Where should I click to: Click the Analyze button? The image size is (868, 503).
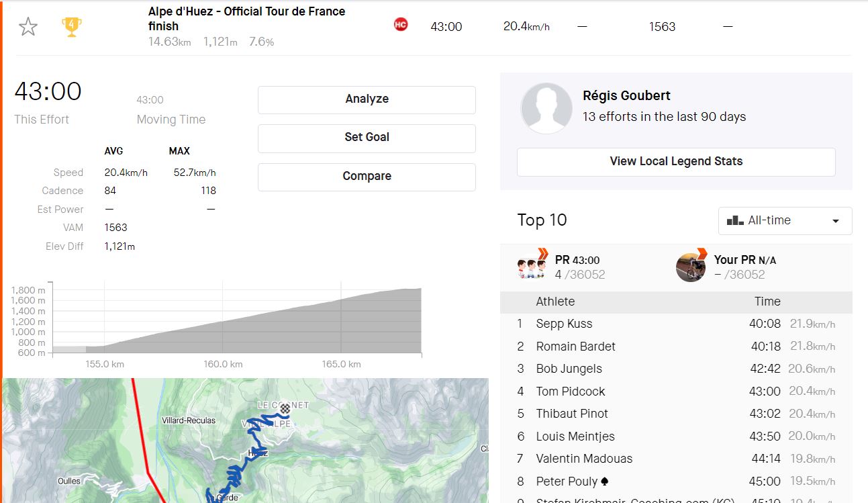[x=367, y=99]
